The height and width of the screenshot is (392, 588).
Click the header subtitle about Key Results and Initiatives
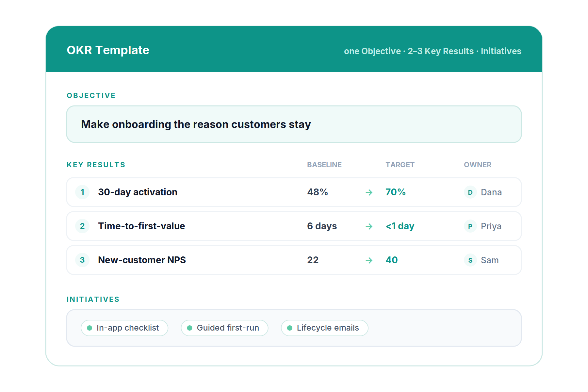coord(433,51)
